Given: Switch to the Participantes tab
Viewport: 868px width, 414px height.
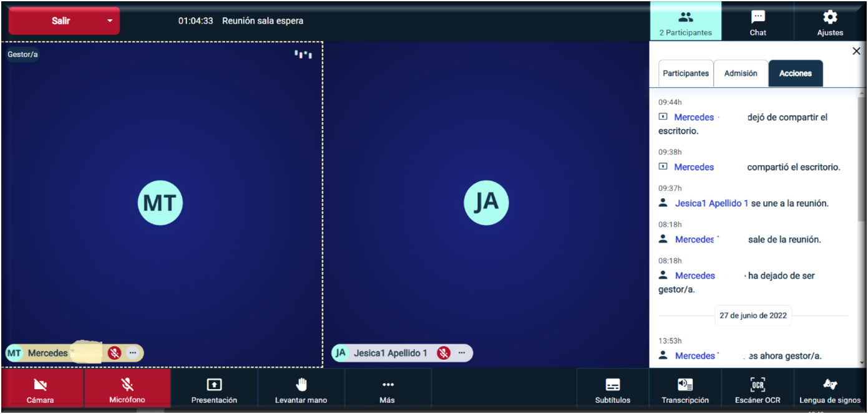Looking at the screenshot, I should 686,74.
